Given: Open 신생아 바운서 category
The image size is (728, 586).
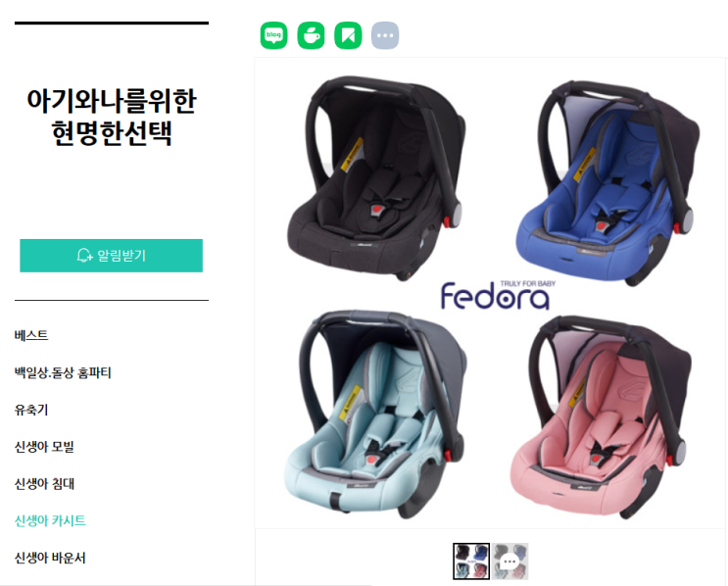Looking at the screenshot, I should tap(50, 558).
